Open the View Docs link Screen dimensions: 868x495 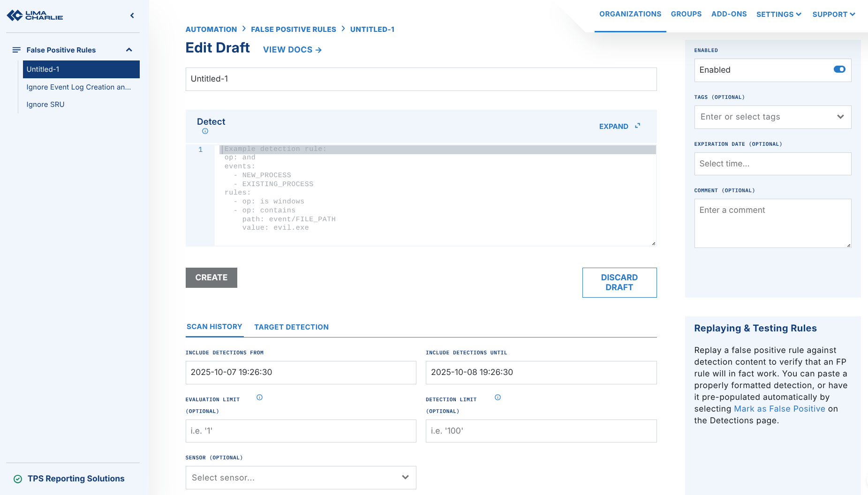coord(292,50)
